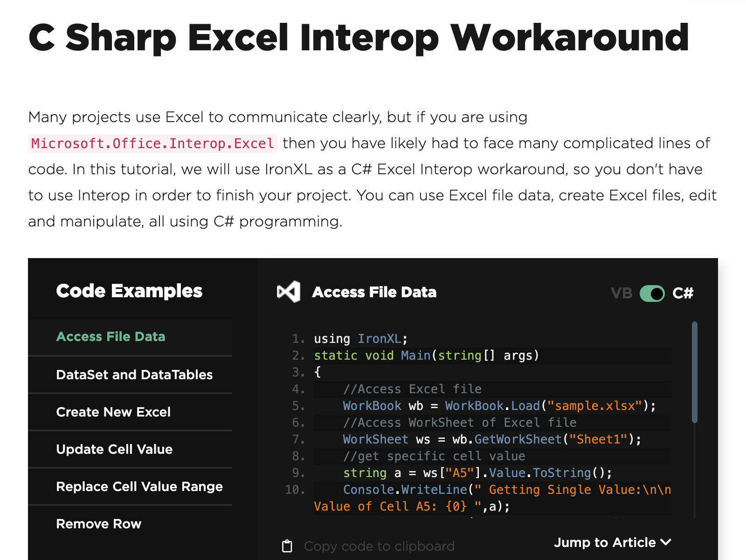Select the highlighted Access File Data entry
The width and height of the screenshot is (746, 560).
(111, 336)
